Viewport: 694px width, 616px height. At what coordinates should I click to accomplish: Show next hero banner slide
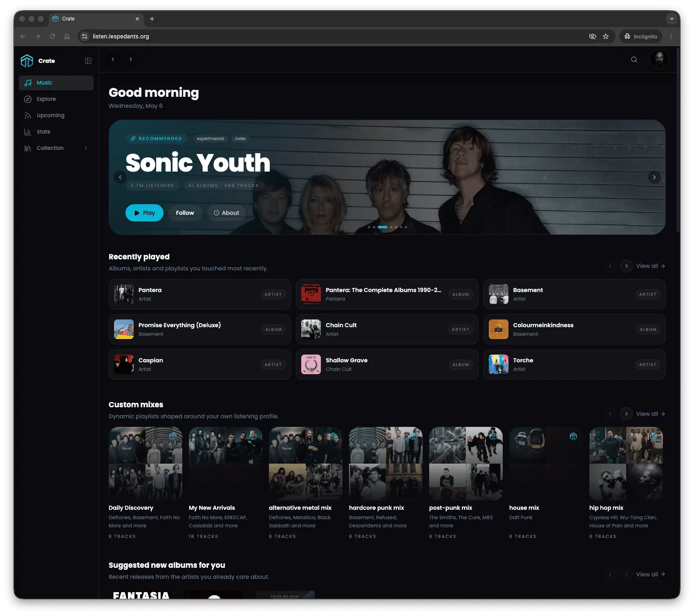[654, 177]
